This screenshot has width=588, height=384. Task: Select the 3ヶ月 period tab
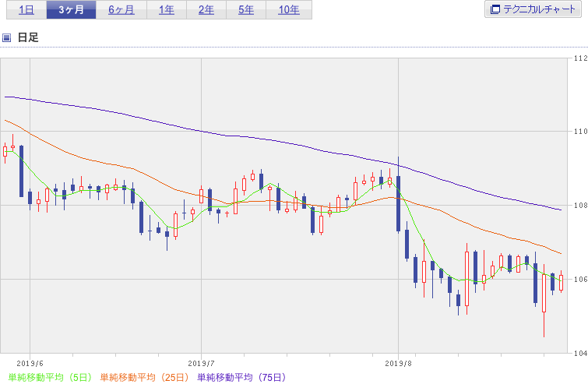click(x=71, y=10)
